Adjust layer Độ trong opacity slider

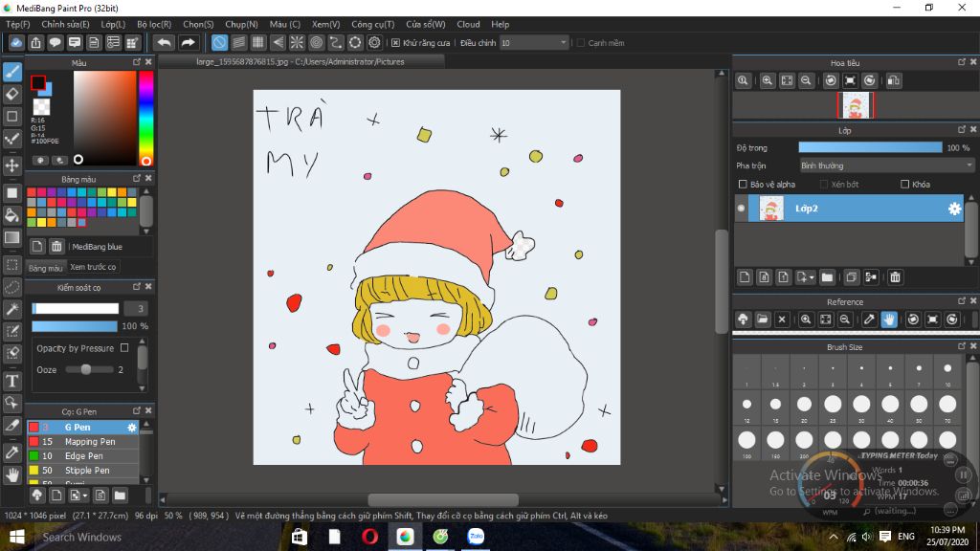(870, 147)
